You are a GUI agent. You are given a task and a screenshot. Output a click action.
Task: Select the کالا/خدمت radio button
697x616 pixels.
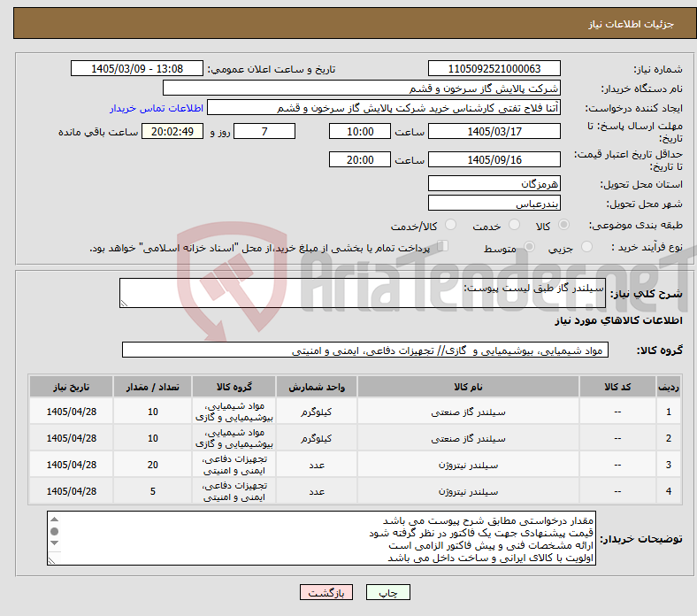451,225
